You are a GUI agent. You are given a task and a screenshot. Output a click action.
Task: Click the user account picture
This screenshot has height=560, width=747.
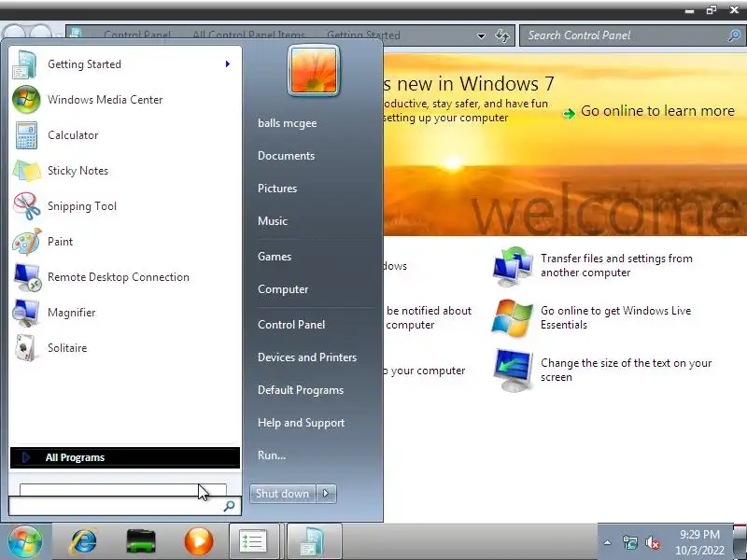pos(314,71)
